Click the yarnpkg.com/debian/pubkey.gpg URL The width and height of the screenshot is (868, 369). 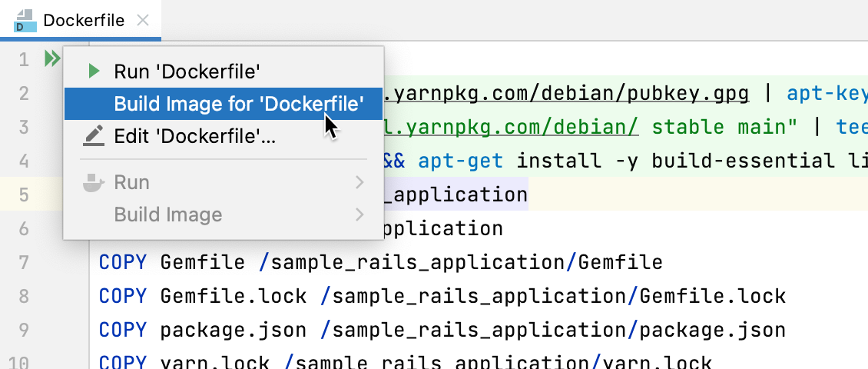(566, 94)
